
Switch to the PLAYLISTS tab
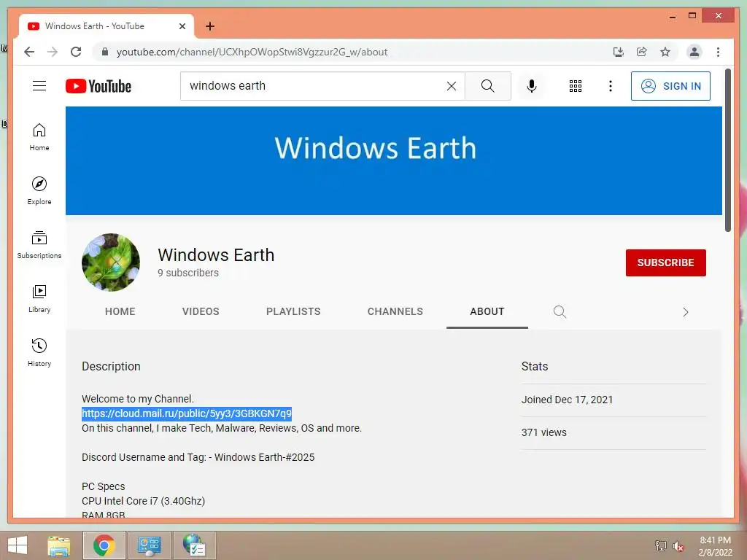click(293, 311)
